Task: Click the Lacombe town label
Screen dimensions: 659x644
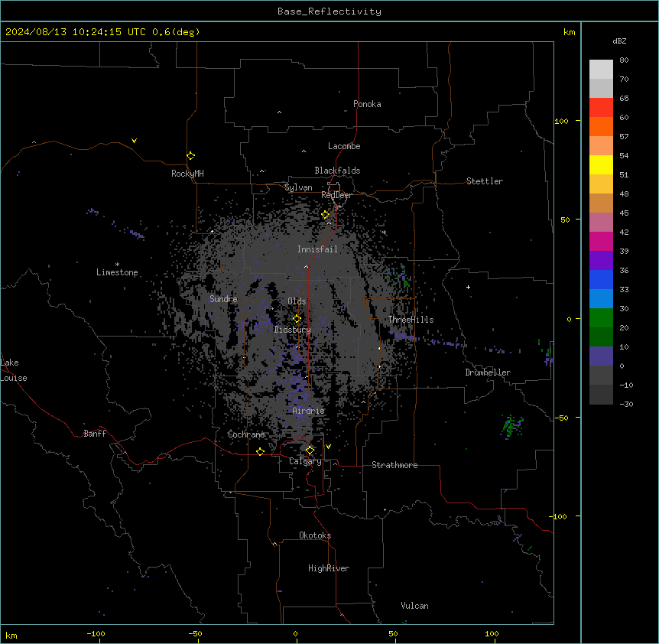Action: point(344,146)
